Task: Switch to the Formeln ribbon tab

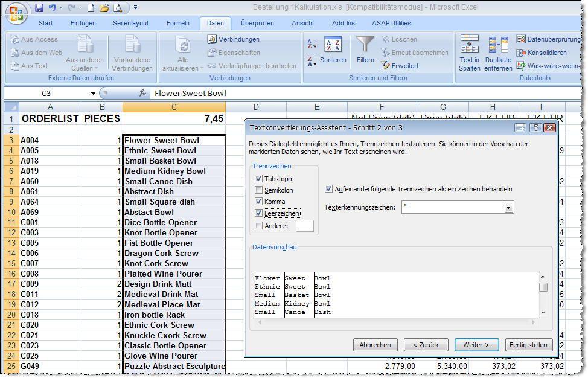Action: point(178,23)
